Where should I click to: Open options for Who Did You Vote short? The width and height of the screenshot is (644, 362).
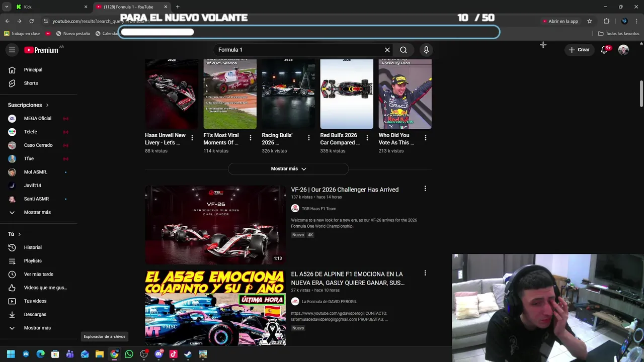(425, 138)
